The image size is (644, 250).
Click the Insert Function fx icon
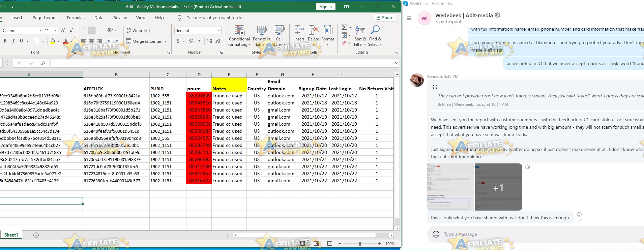pos(43,63)
